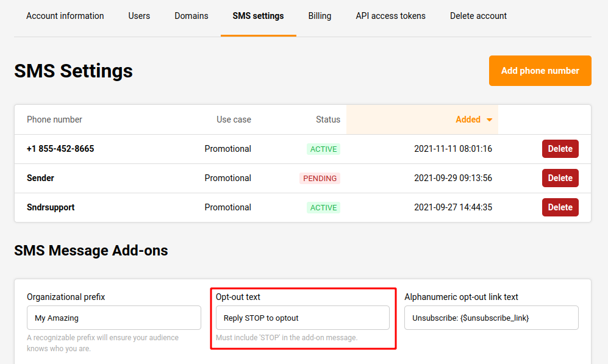
Task: Open the API access tokens tab
Action: click(390, 16)
